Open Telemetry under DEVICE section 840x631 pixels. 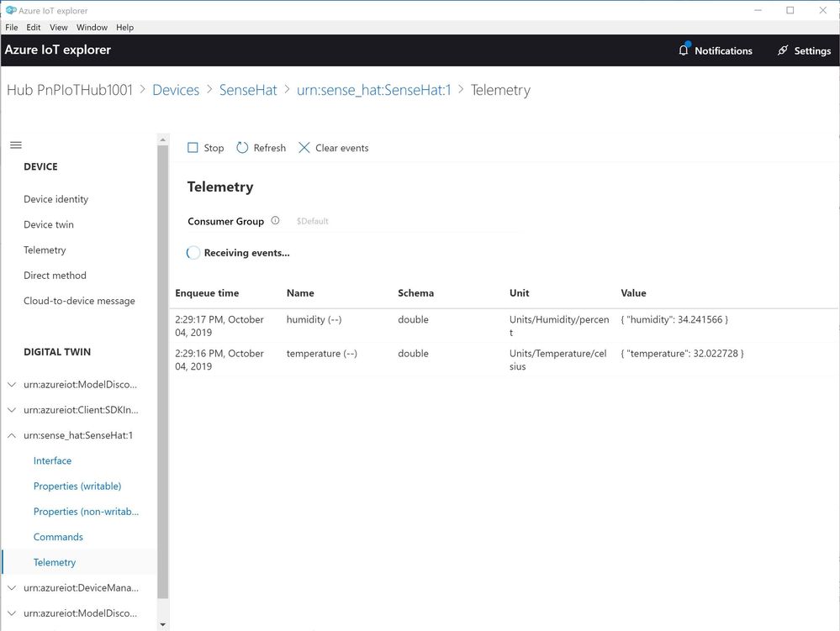[x=45, y=250]
